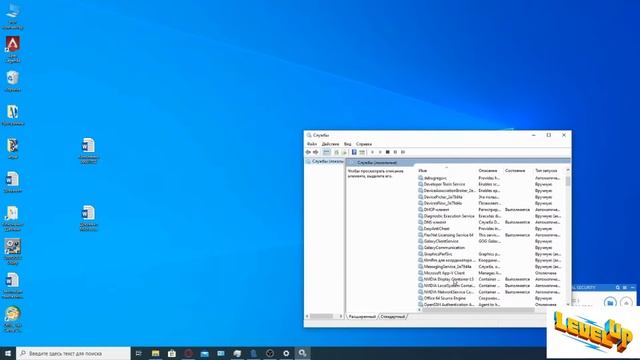Screen dimensions: 640x360
Task: Open the Settings gear on the taskbar
Action: click(286, 353)
